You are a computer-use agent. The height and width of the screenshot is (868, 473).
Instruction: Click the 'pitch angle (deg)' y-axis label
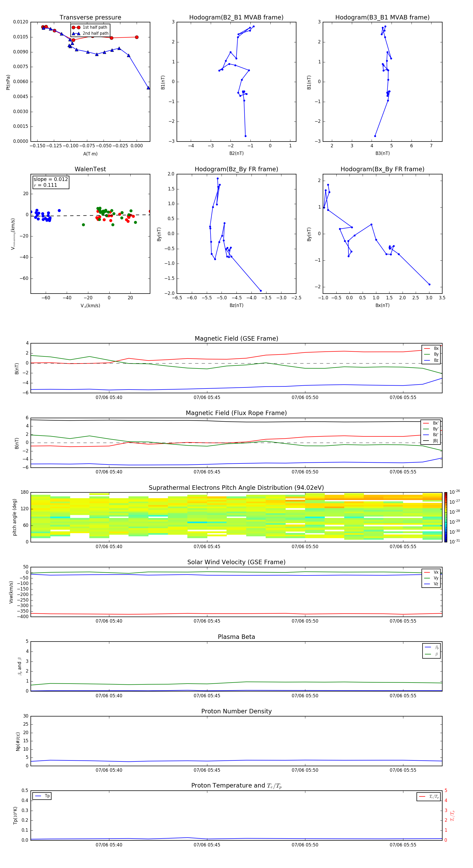14,517
